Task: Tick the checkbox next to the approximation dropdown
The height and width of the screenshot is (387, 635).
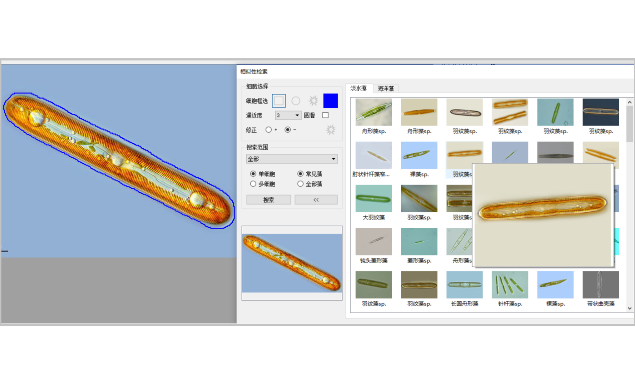Action: (x=325, y=115)
